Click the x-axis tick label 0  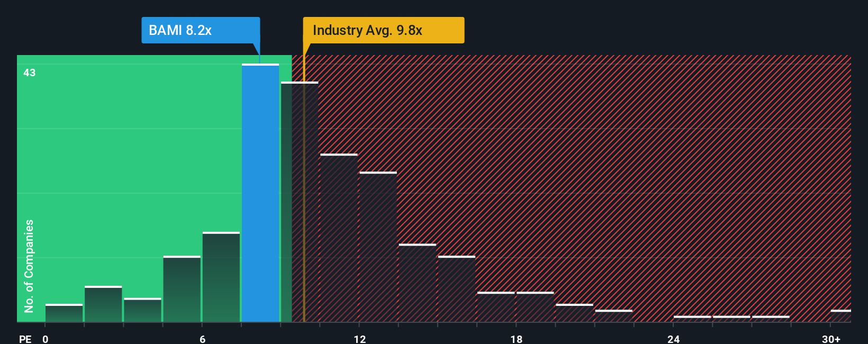click(46, 339)
